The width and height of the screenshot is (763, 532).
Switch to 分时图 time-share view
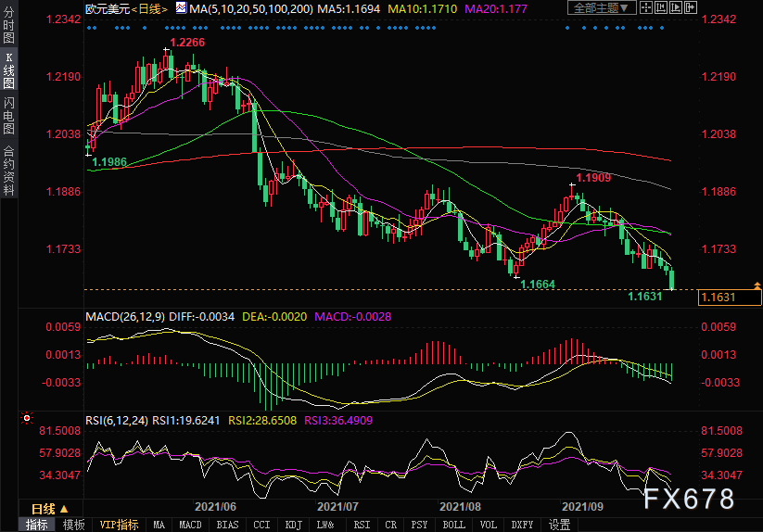click(x=8, y=25)
